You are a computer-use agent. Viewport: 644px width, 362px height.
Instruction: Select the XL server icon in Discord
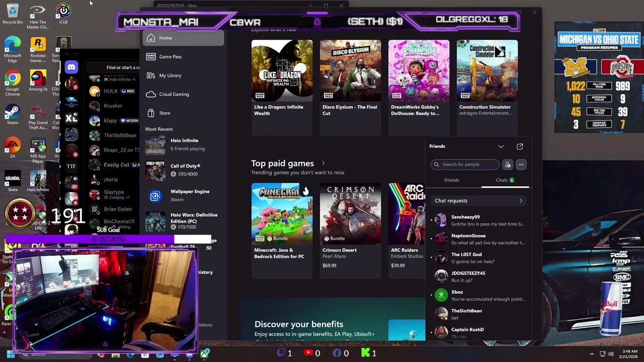tap(71, 118)
